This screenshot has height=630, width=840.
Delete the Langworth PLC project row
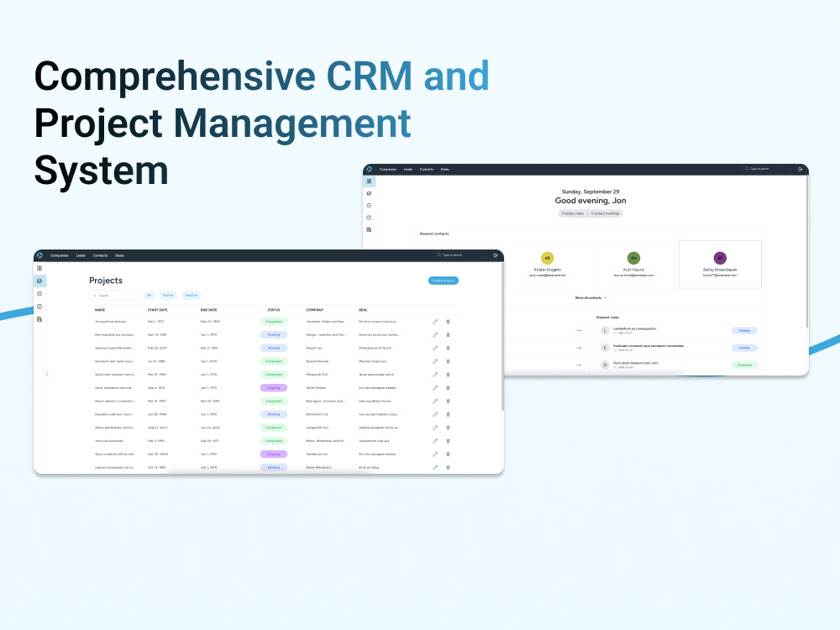coord(449,428)
